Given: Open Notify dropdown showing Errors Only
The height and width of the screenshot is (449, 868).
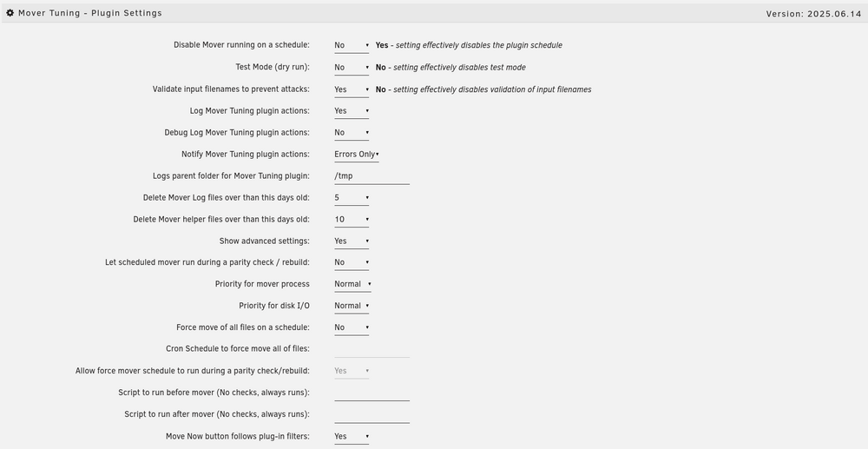Looking at the screenshot, I should pos(357,155).
